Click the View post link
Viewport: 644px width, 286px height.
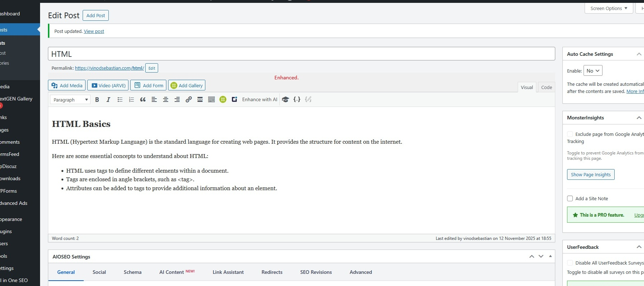click(x=94, y=31)
